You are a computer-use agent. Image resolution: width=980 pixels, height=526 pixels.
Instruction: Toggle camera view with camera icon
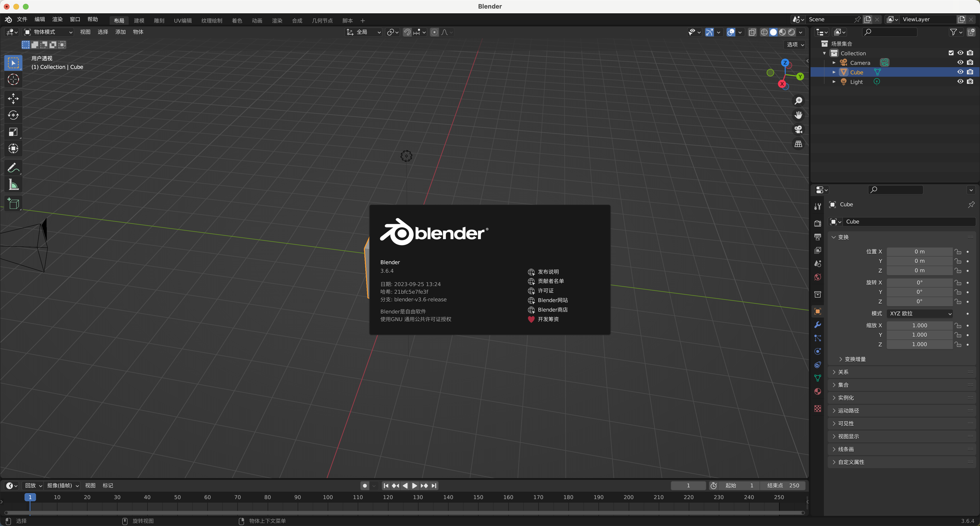798,130
